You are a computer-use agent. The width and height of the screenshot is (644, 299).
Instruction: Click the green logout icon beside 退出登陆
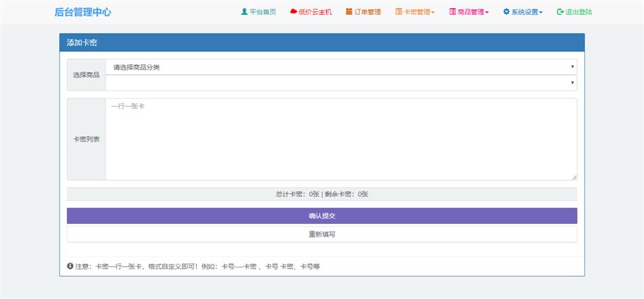(560, 11)
